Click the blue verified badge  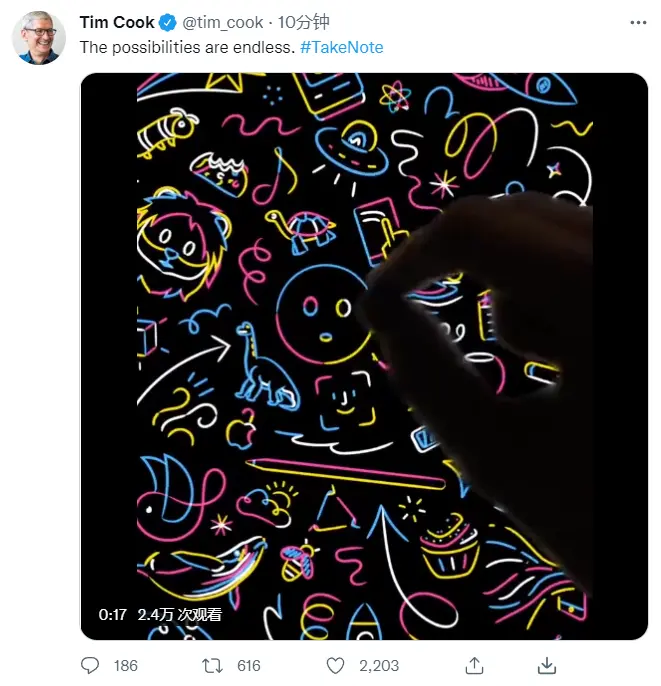(x=168, y=23)
